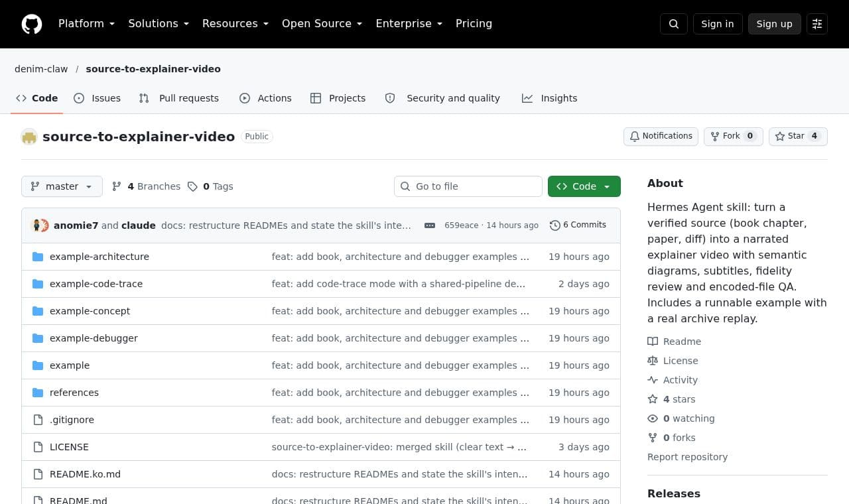View 0 forks in About section

tap(671, 438)
